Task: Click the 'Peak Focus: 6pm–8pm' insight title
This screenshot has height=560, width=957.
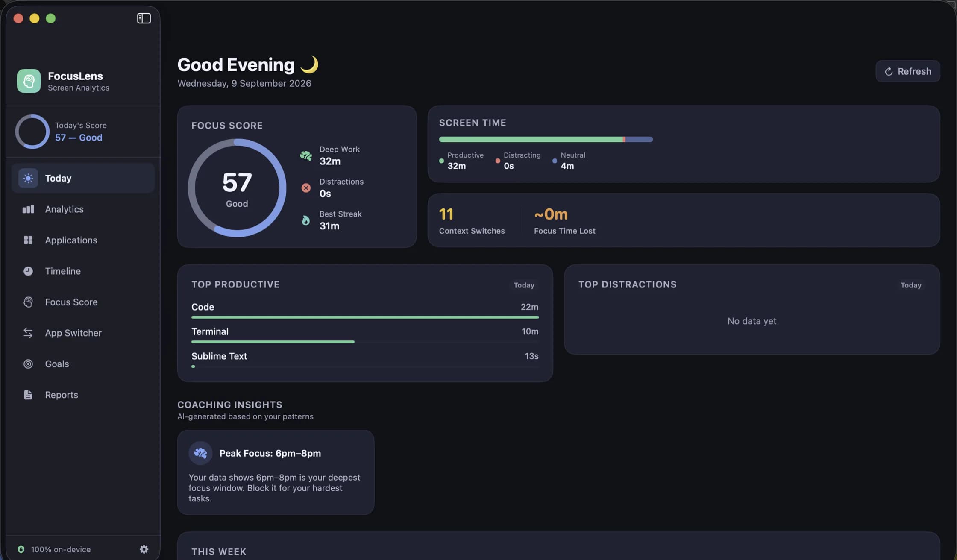Action: tap(270, 453)
